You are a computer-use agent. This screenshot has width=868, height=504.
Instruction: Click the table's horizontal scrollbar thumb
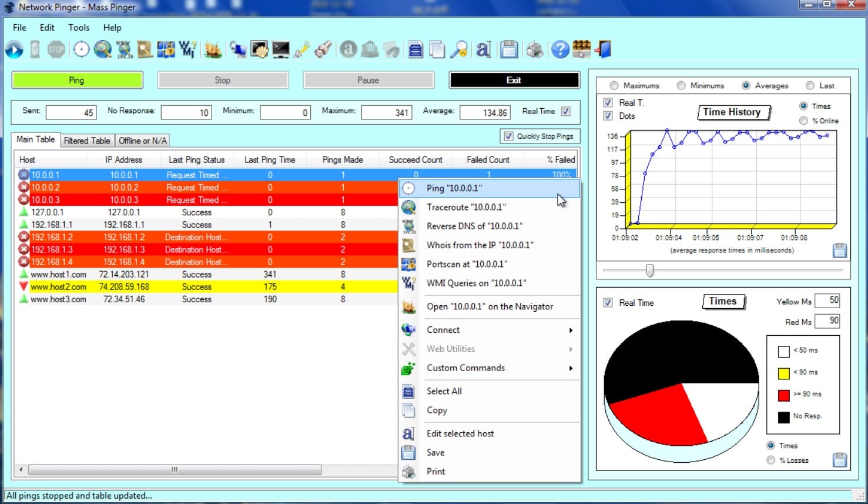pyautogui.click(x=175, y=469)
